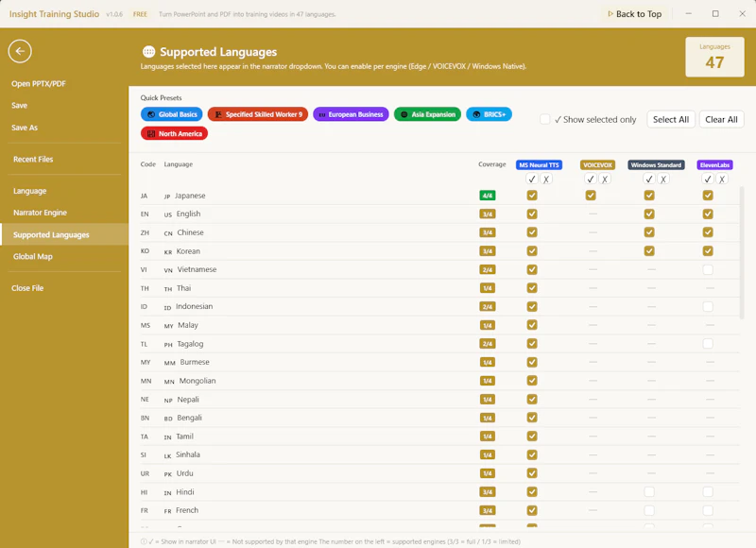This screenshot has width=756, height=548.
Task: Click the Languages 47 counter card
Action: click(x=714, y=57)
